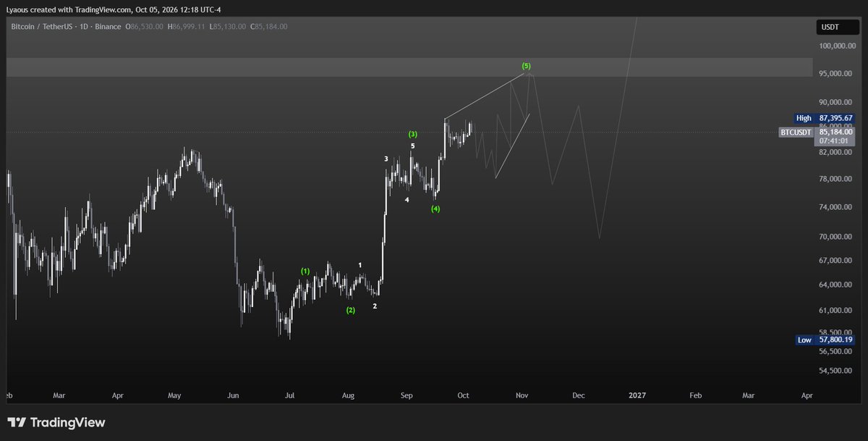Select the white sub-wave 1 label

click(x=360, y=265)
